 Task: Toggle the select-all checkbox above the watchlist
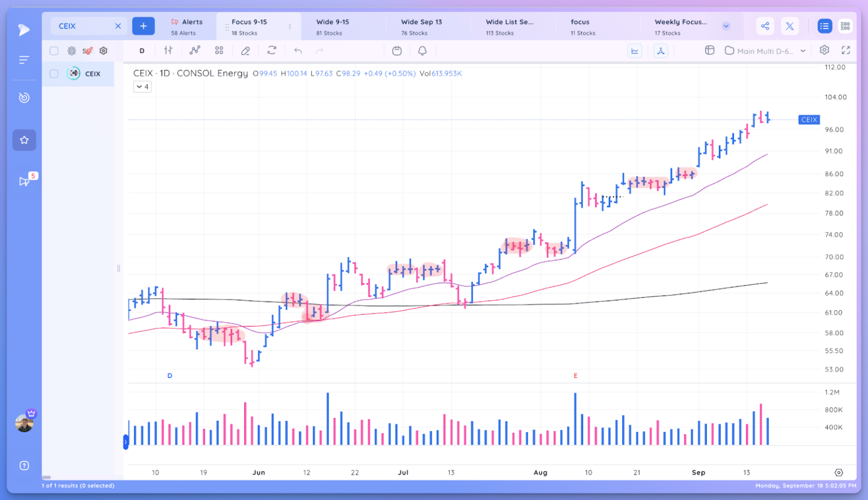point(54,50)
